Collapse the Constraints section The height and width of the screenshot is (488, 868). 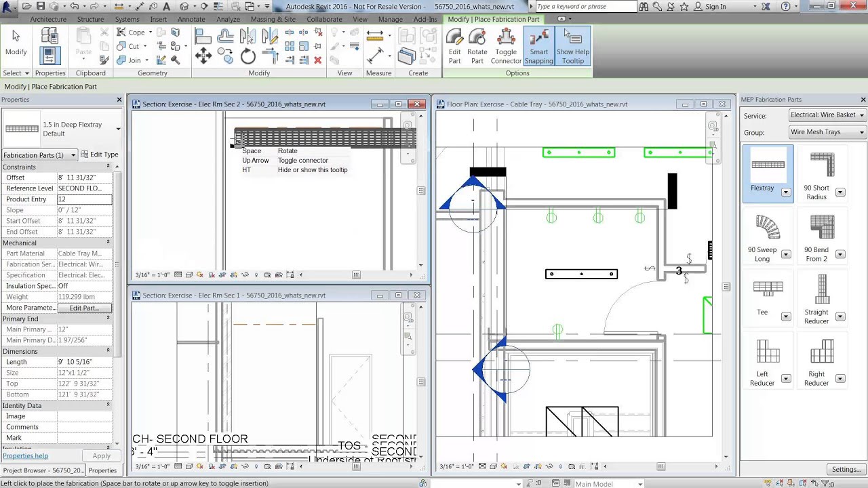pos(108,167)
